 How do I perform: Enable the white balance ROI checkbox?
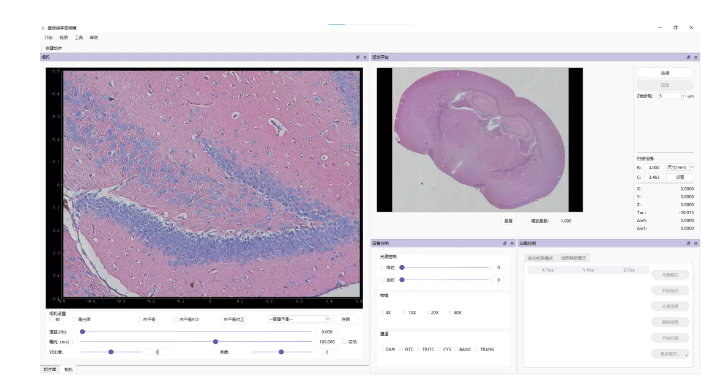(x=175, y=319)
